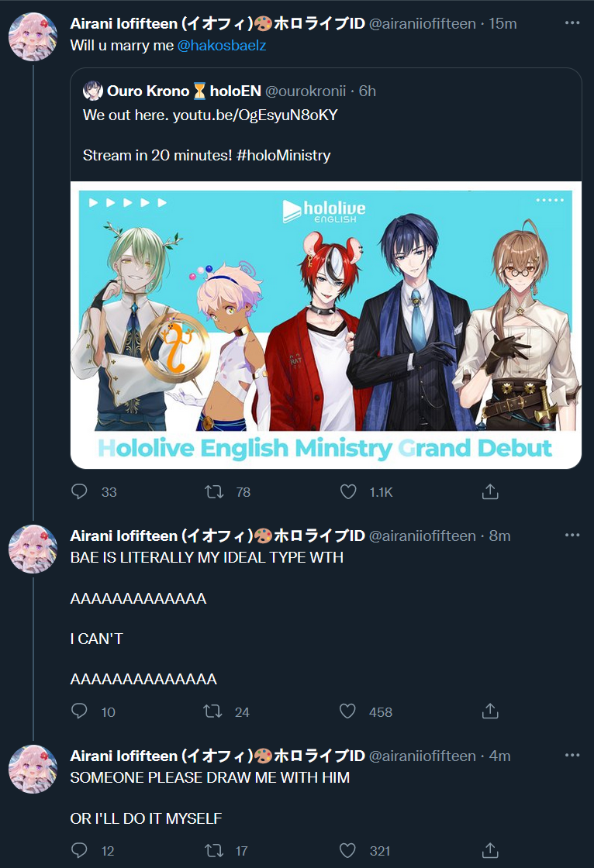The width and height of the screenshot is (594, 868).
Task: Retweet the 'OR I'LL DO IT MYSELF' tweet
Action: (x=214, y=850)
